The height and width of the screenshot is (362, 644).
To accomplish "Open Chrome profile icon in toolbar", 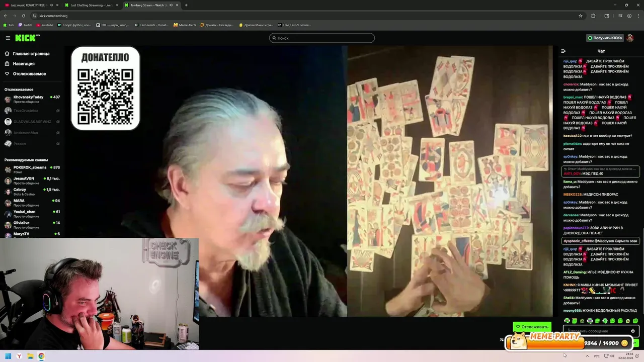I will (629, 16).
